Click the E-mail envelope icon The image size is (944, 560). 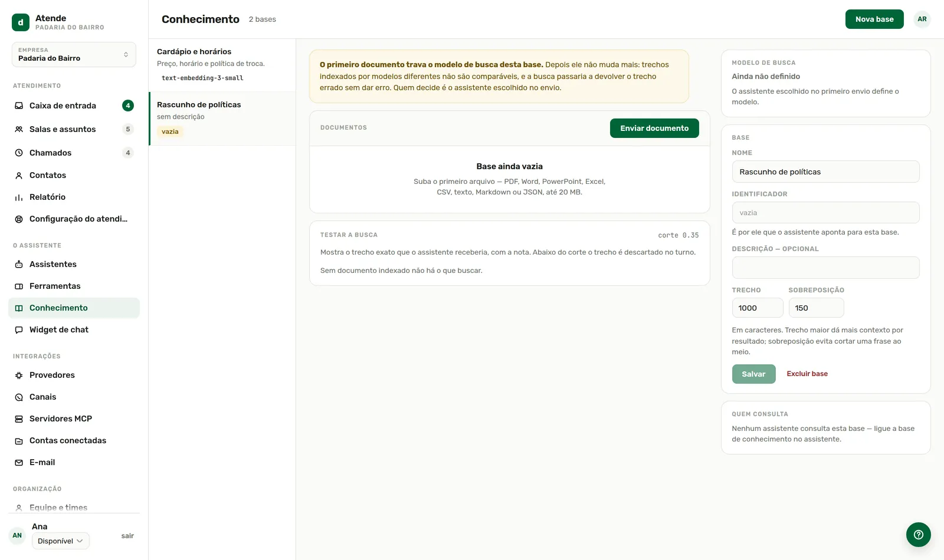[19, 462]
